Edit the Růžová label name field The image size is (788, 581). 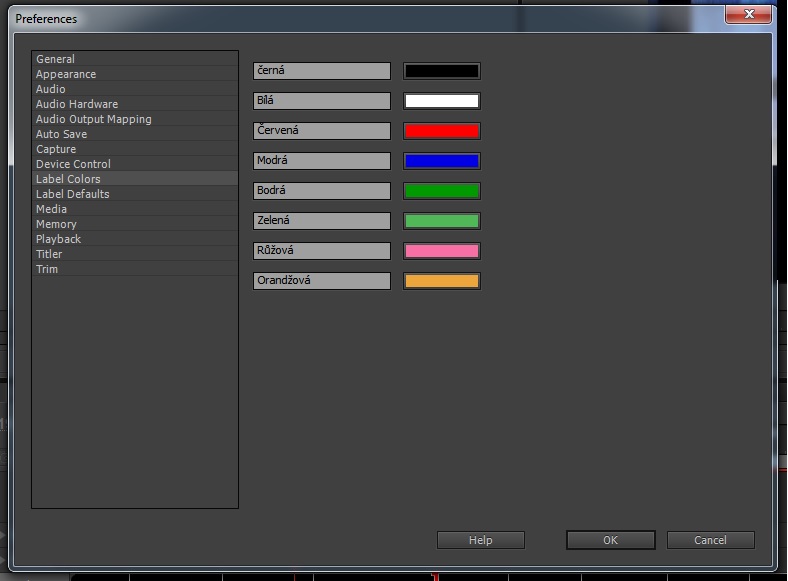[x=322, y=251]
